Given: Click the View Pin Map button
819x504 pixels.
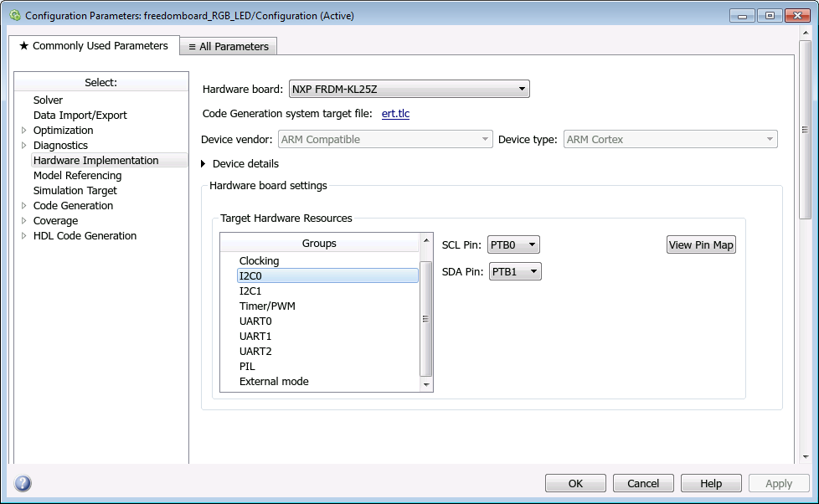Looking at the screenshot, I should pyautogui.click(x=700, y=245).
